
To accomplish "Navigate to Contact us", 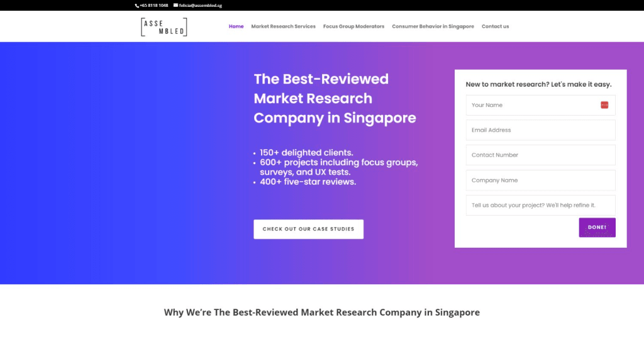I will pos(496,26).
